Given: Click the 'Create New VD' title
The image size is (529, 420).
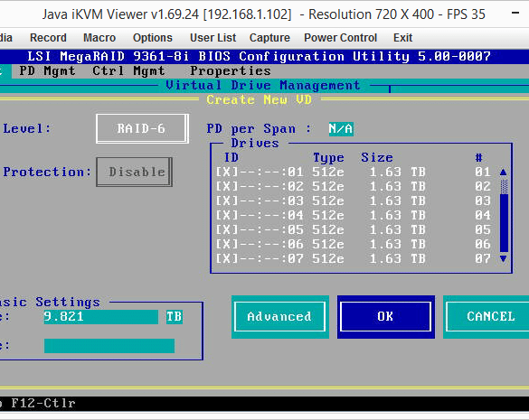Looking at the screenshot, I should pyautogui.click(x=259, y=99).
